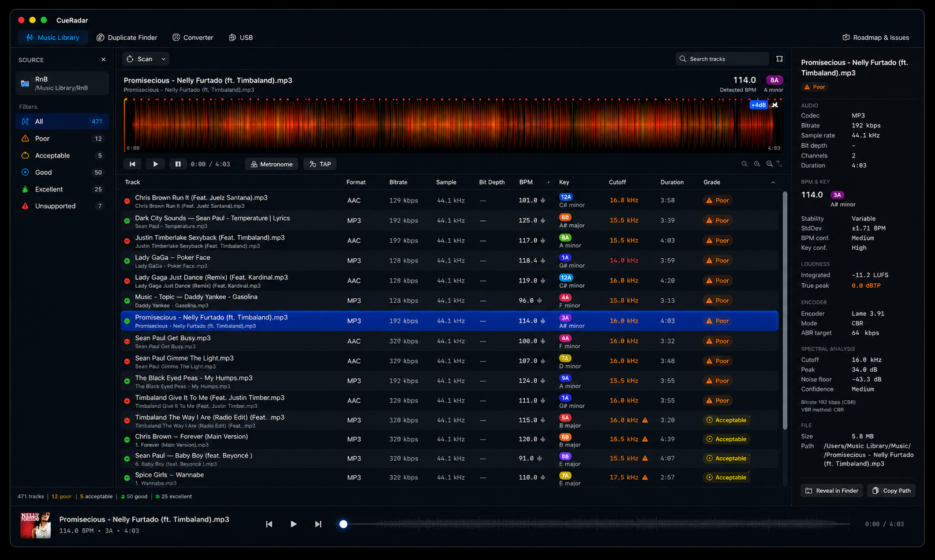Screen dimensions: 935x560
Task: Skip to next track in bottom player
Action: coord(318,524)
